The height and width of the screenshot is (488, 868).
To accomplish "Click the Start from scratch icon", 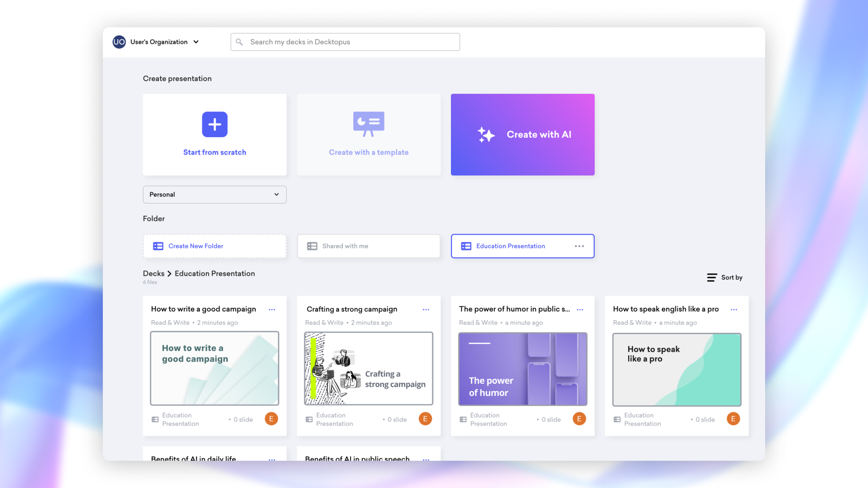I will [x=215, y=124].
